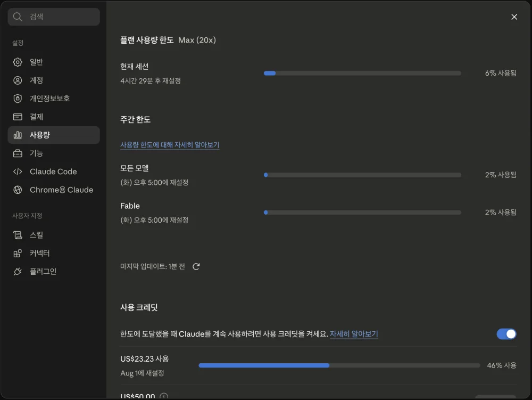Click the 현재 세션 usage progress bar
Viewport: 532px width, 400px height.
[362, 73]
